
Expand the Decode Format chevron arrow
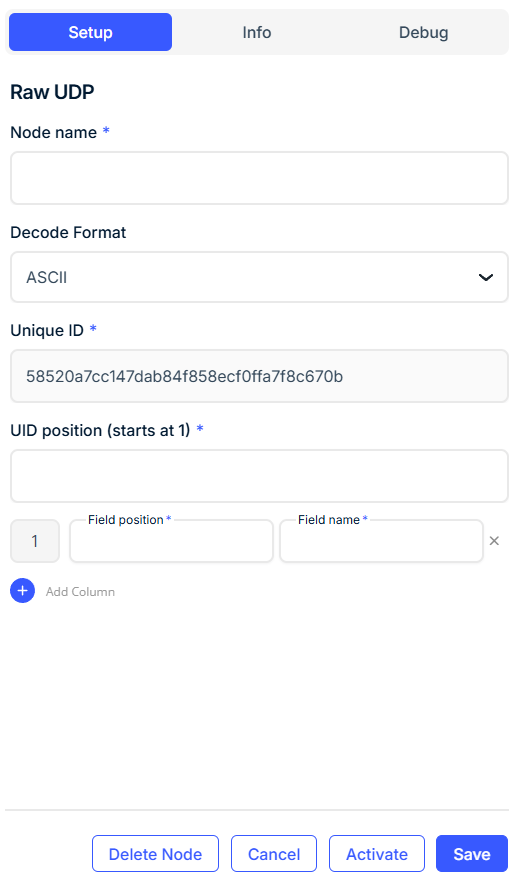click(485, 277)
